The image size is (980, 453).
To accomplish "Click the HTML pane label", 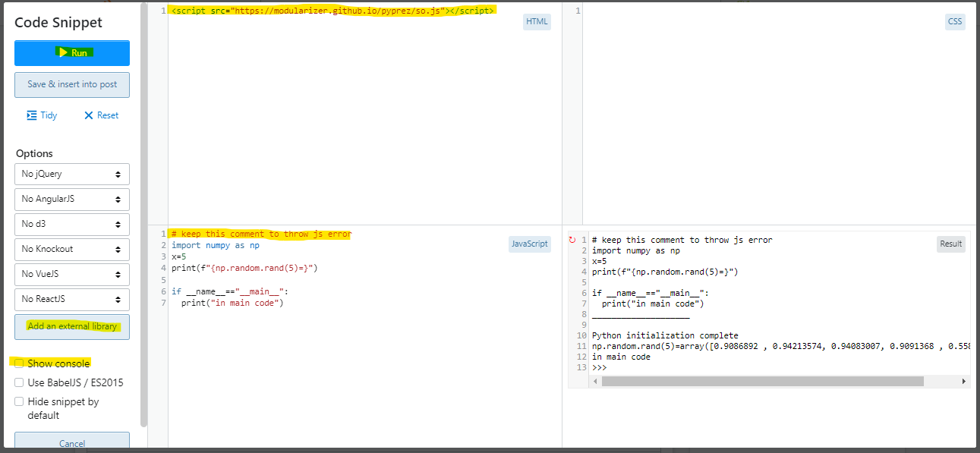I will 537,21.
